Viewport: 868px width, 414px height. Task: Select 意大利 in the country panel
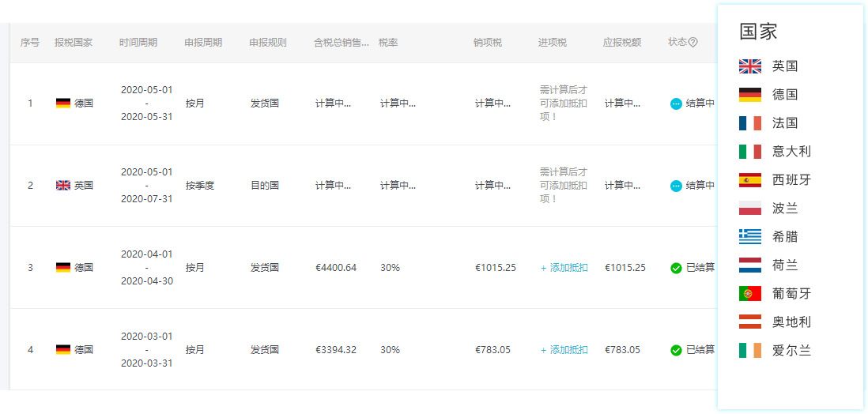coord(791,151)
